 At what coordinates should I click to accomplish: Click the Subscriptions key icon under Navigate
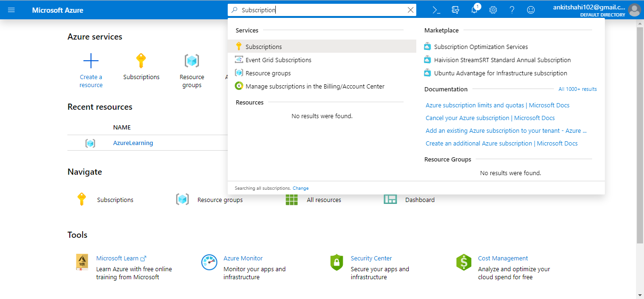pos(82,200)
